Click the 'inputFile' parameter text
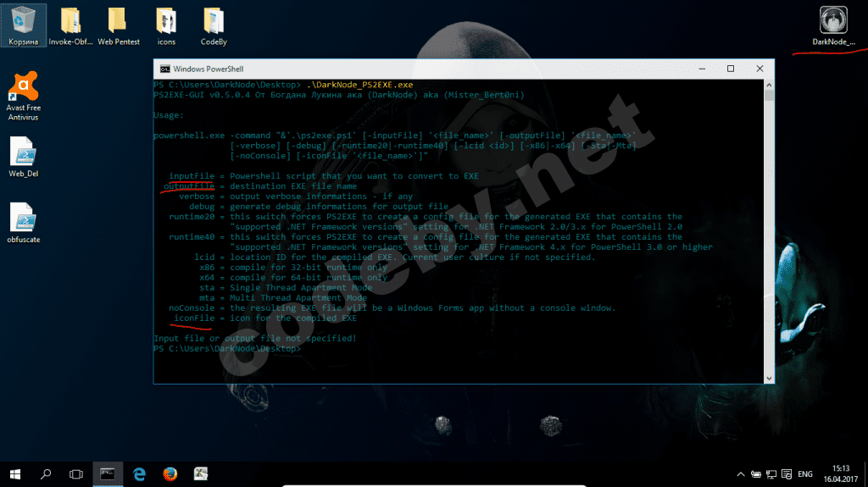868x487 pixels. tap(192, 176)
